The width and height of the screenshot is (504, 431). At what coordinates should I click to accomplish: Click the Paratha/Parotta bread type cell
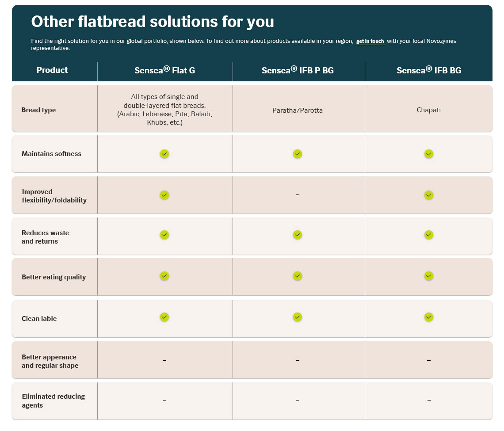298,110
